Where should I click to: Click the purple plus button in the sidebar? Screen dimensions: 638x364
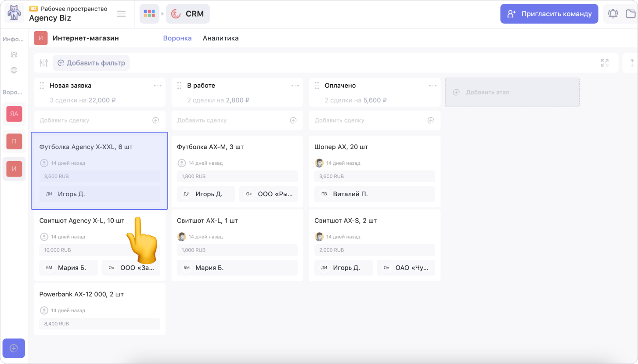click(x=14, y=348)
